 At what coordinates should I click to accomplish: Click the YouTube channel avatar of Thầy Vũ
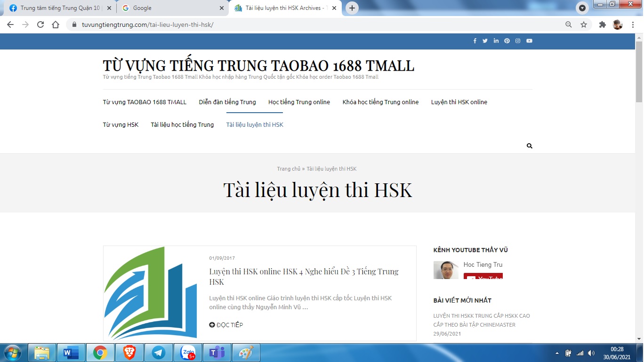(x=446, y=270)
